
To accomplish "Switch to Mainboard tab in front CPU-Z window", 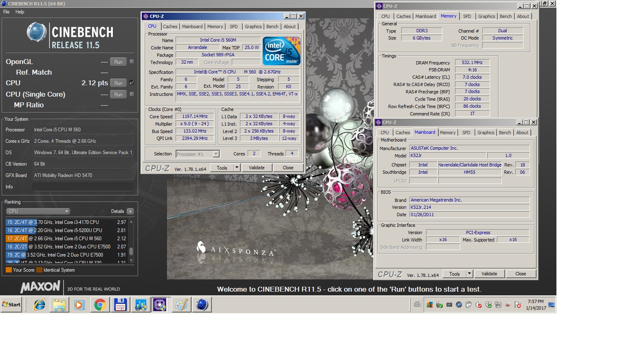I will click(x=192, y=27).
